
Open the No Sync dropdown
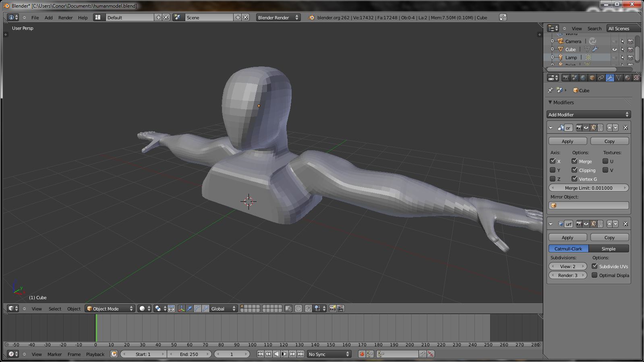coord(329,354)
